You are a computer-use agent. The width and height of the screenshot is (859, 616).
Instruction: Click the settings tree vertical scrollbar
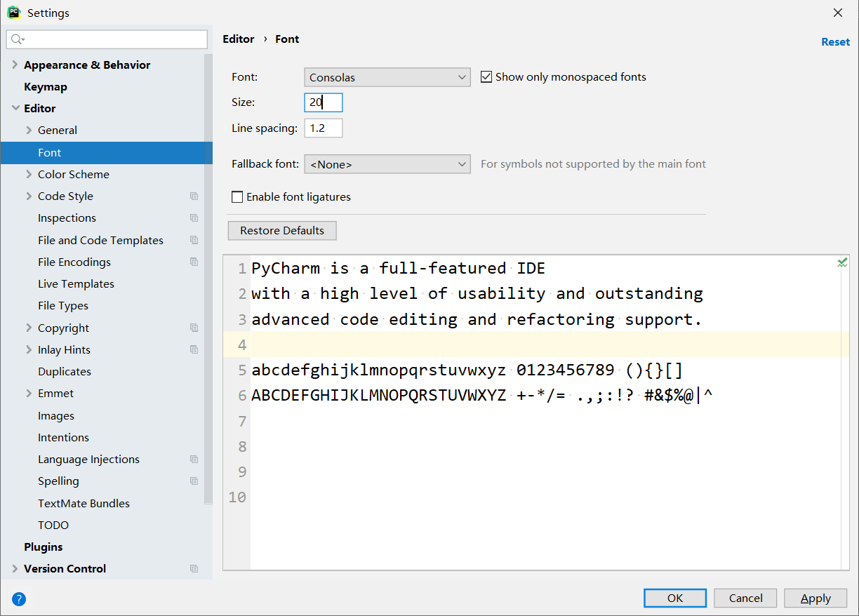[x=208, y=279]
